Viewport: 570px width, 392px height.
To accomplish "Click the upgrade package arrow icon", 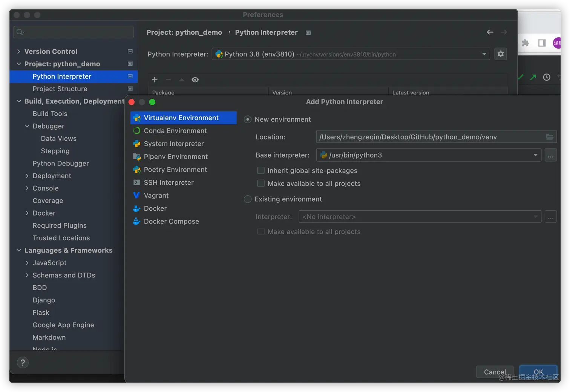I will pos(182,80).
